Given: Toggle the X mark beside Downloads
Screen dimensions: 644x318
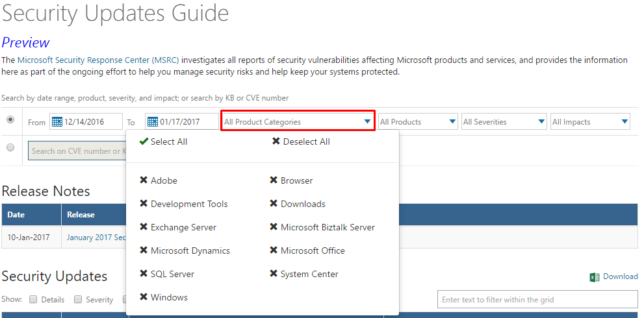Looking at the screenshot, I should tap(274, 204).
